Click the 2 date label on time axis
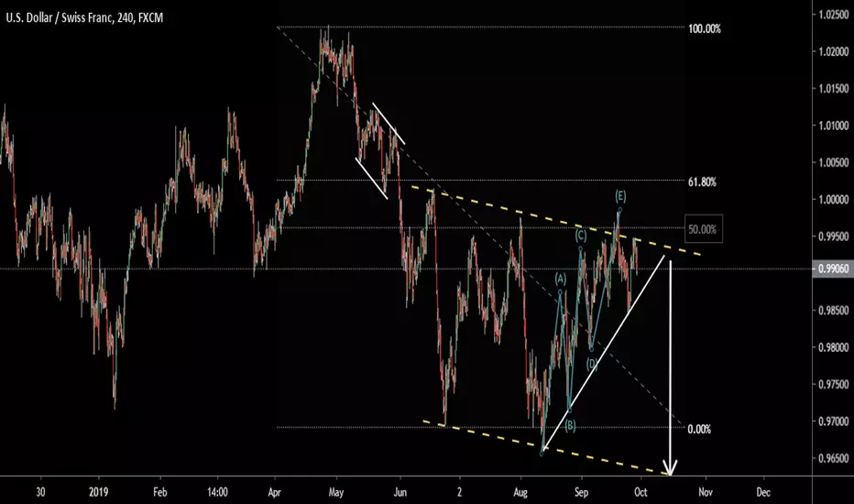The height and width of the screenshot is (504, 854). click(x=460, y=493)
